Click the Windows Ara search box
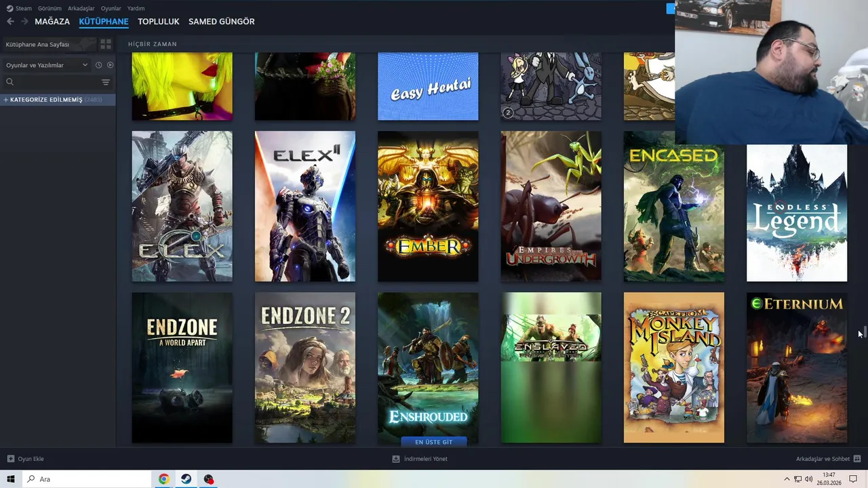The height and width of the screenshot is (488, 868). [x=87, y=479]
